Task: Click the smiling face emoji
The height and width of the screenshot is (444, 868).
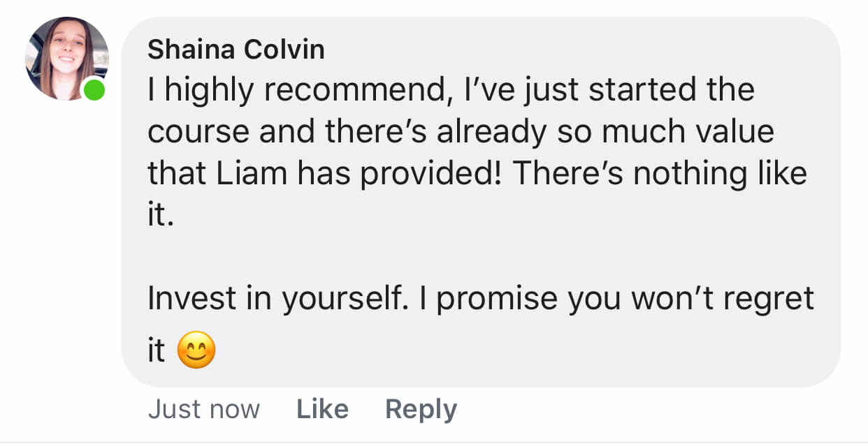Action: (196, 351)
